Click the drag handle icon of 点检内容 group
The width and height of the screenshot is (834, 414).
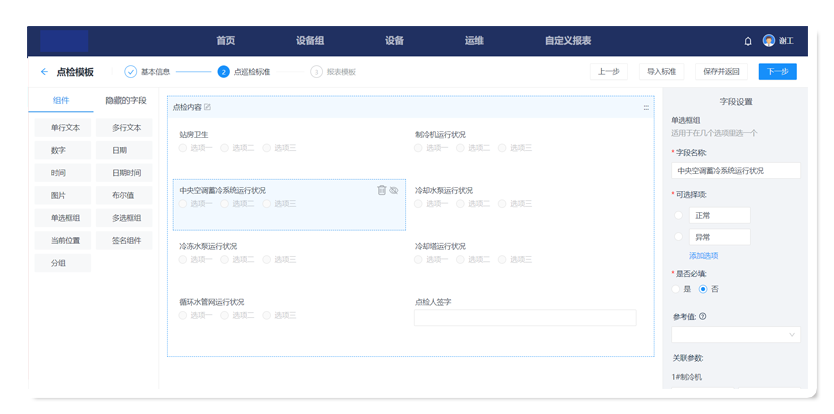pyautogui.click(x=646, y=107)
